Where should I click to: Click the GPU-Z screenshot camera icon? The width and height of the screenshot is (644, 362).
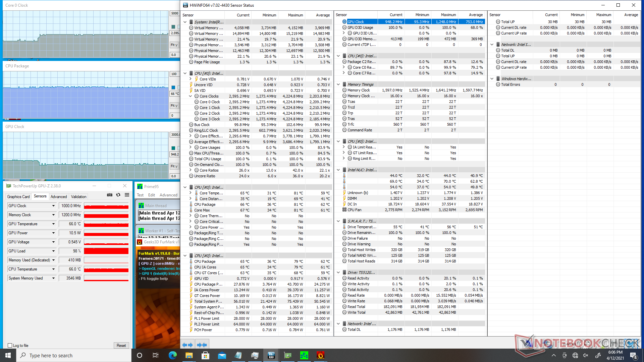[x=110, y=195]
